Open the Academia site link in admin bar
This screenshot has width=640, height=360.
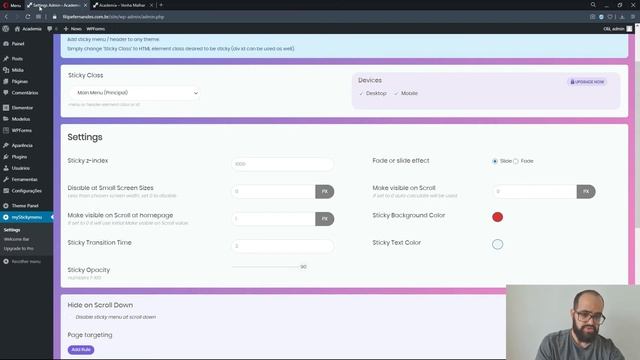point(28,29)
